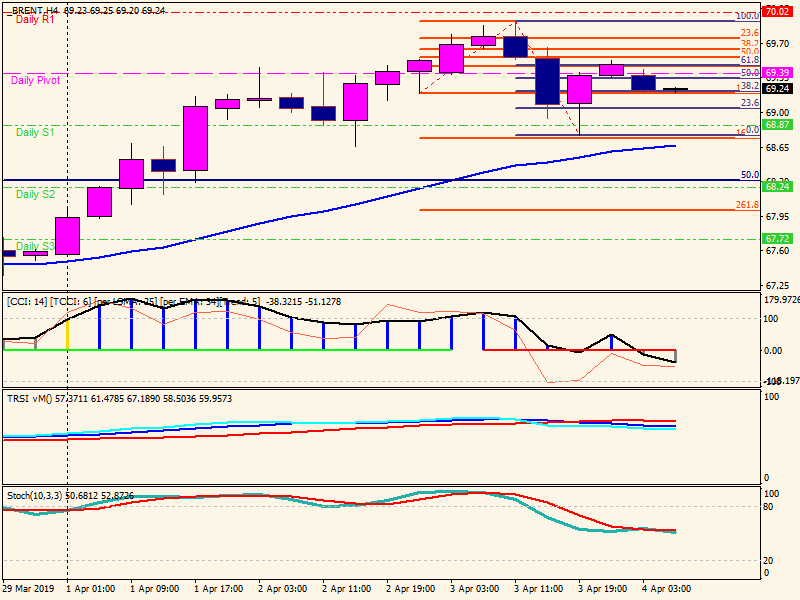Click the green 68.87 price tag
This screenshot has height=600, width=800.
coord(777,125)
